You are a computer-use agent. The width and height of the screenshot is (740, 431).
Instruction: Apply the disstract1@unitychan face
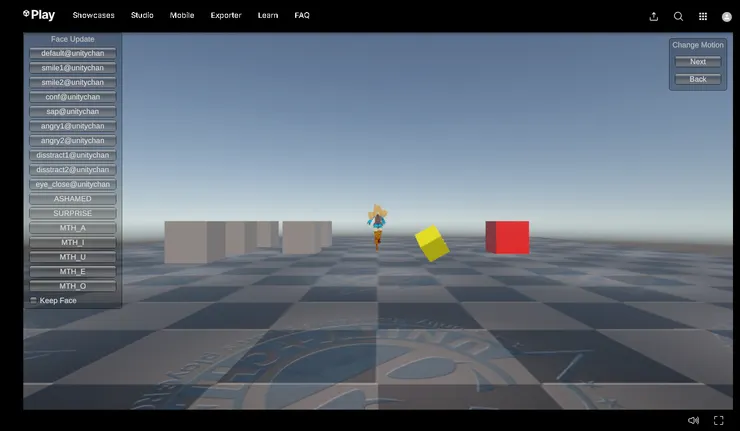(73, 155)
